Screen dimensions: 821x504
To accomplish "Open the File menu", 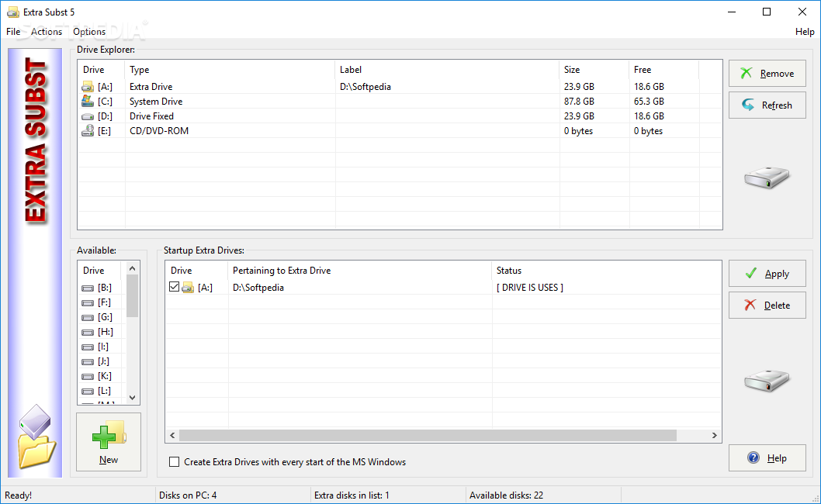I will [13, 31].
